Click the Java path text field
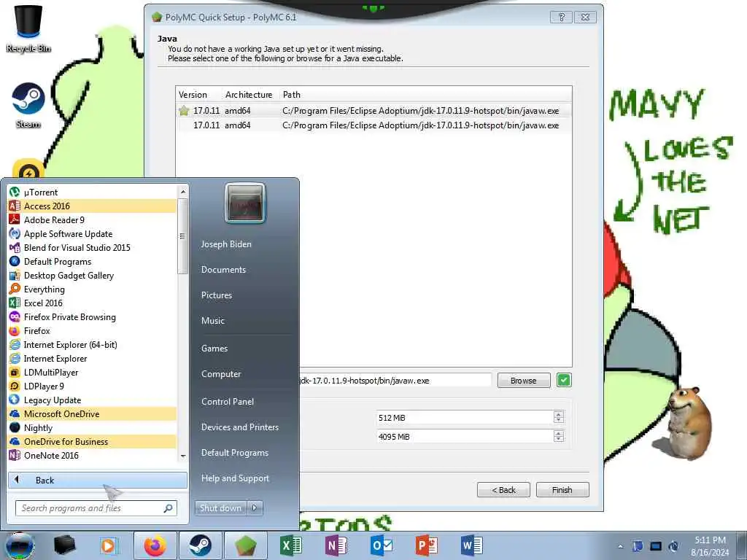The width and height of the screenshot is (747, 560). [x=395, y=381]
